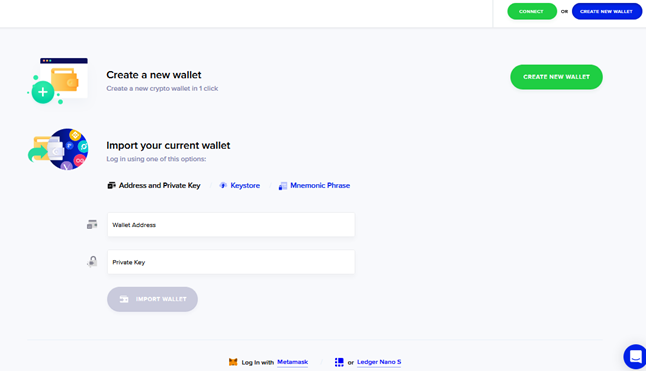Click the chat support bubble icon
646x371 pixels.
pyautogui.click(x=635, y=357)
